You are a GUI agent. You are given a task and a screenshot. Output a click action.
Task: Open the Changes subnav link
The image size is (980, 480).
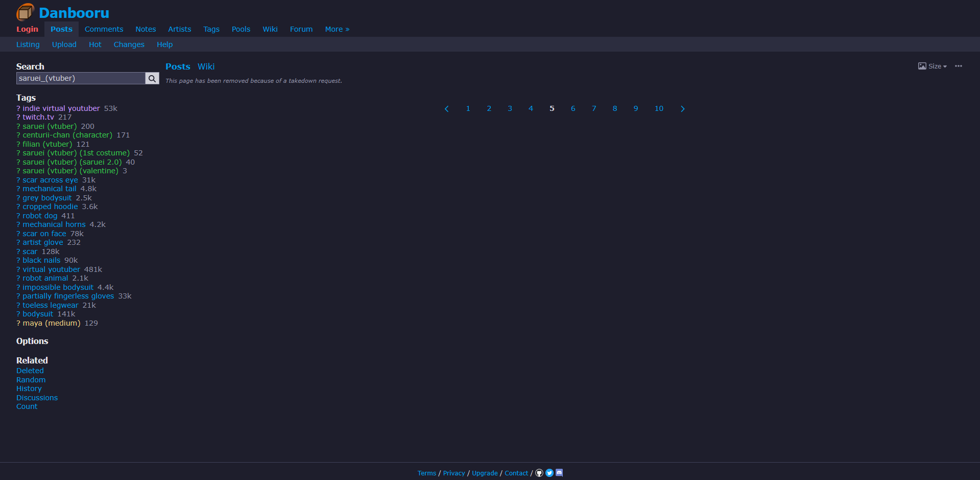129,44
